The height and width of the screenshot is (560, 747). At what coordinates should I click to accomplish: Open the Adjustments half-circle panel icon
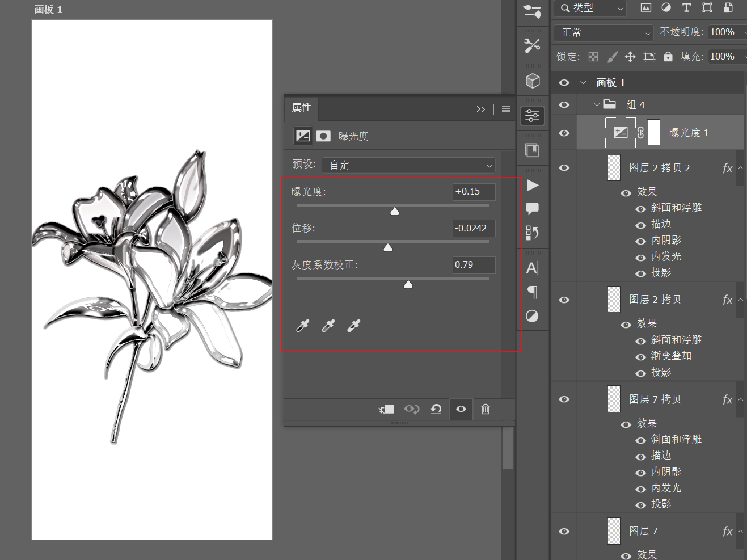532,316
